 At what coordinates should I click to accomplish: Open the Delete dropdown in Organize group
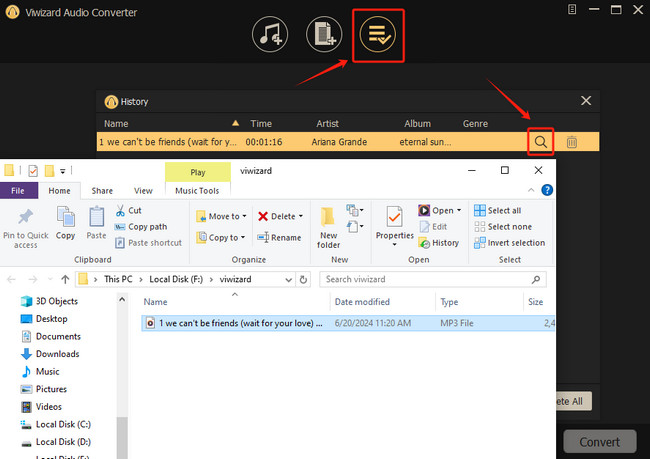(x=280, y=216)
